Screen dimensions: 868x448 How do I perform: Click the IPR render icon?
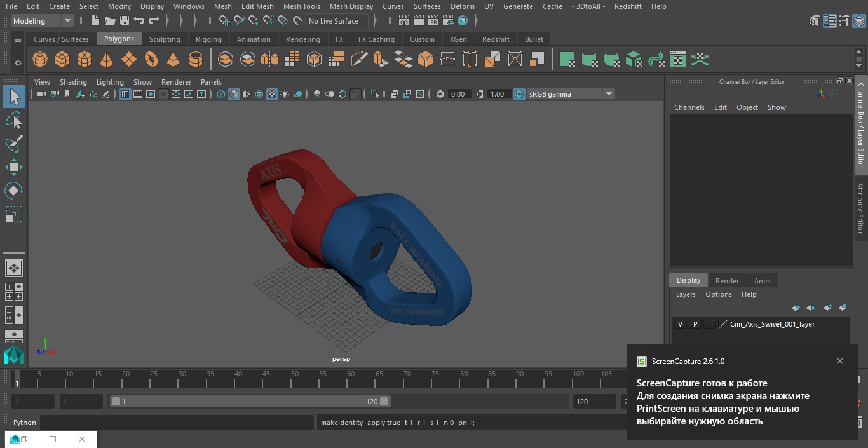pos(433,21)
